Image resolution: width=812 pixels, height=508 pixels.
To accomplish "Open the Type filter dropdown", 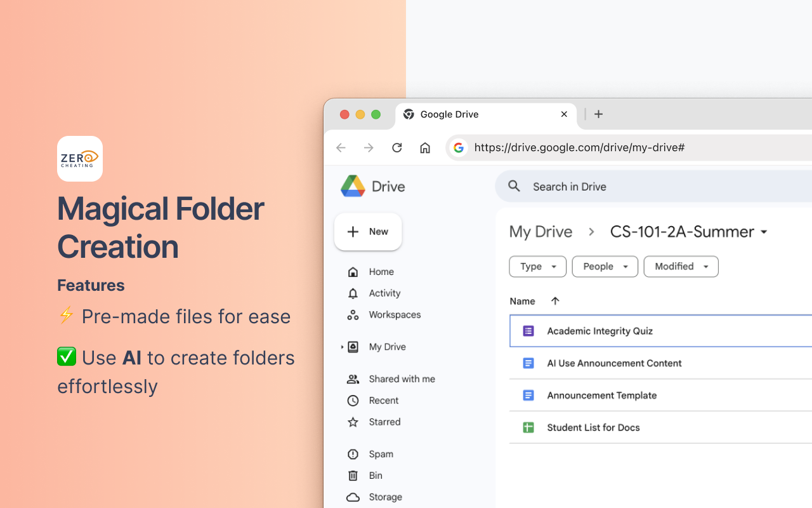I will click(x=537, y=267).
